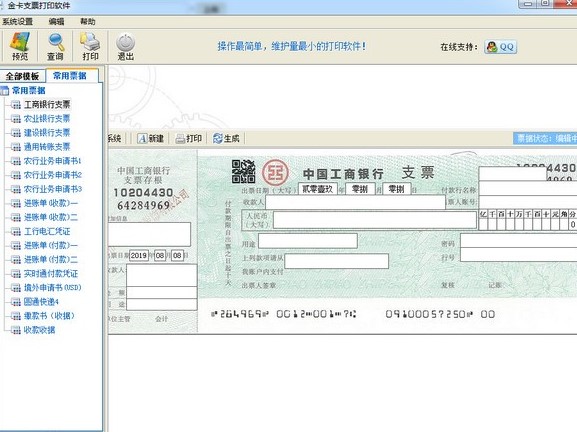This screenshot has width=577, height=432.
Task: Click the stub 收款人 input box
Action: click(x=162, y=275)
